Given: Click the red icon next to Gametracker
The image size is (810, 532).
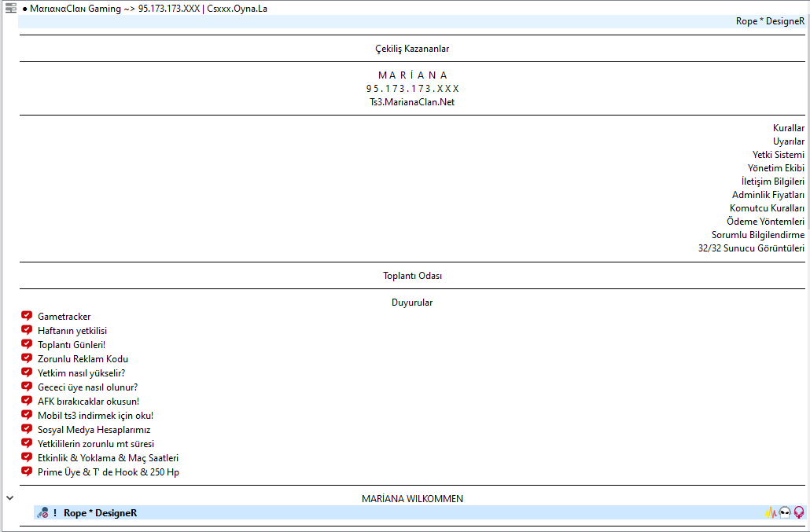Looking at the screenshot, I should (x=27, y=316).
